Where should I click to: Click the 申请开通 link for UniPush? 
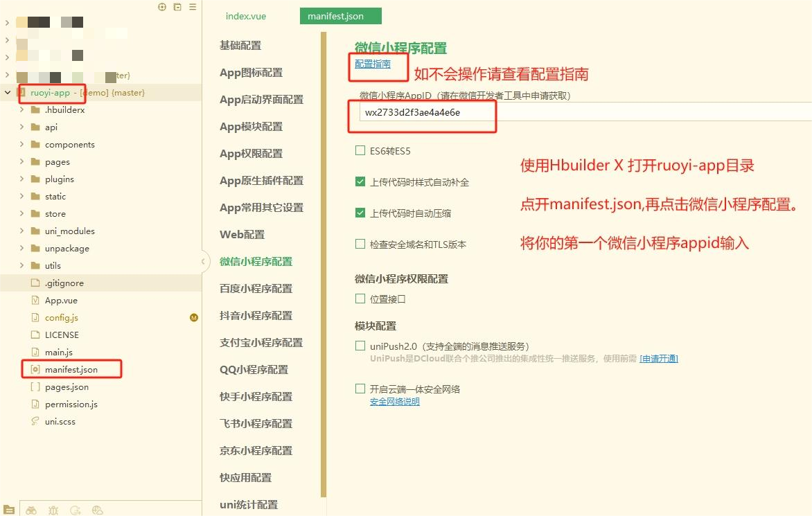[658, 359]
